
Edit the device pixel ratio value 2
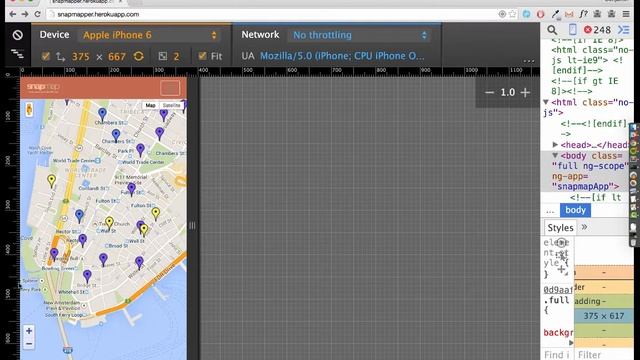click(176, 56)
